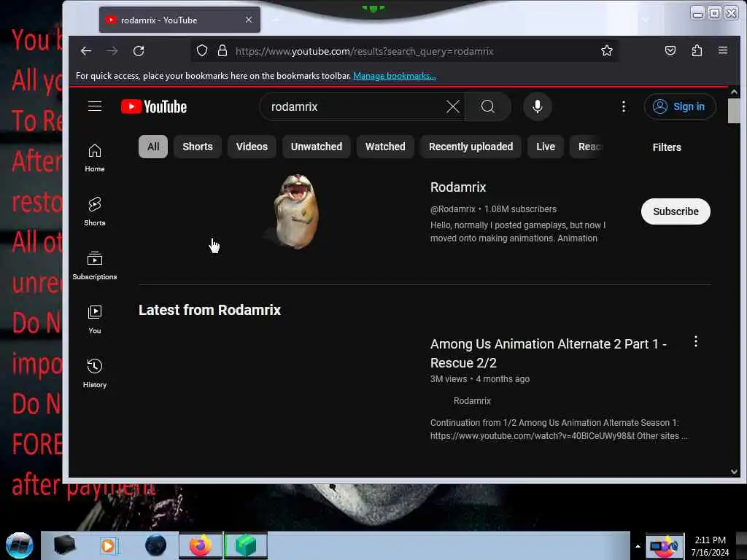The height and width of the screenshot is (560, 747).
Task: Click the Rodamrix channel avatar image
Action: [296, 211]
